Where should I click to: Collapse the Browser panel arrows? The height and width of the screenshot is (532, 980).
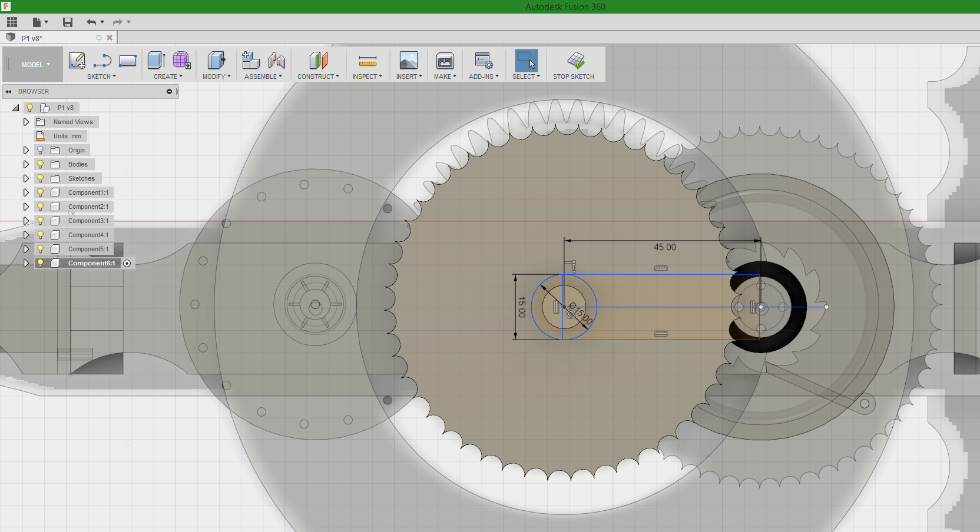9,91
